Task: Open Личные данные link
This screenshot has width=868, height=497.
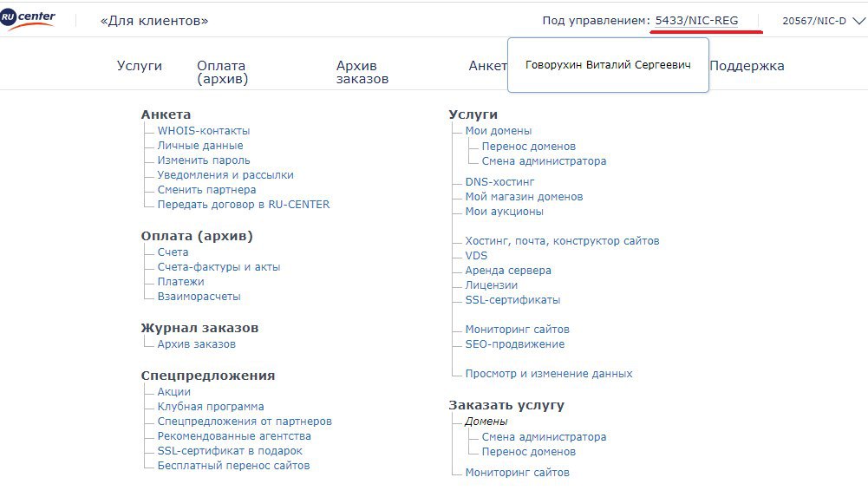Action: tap(199, 146)
